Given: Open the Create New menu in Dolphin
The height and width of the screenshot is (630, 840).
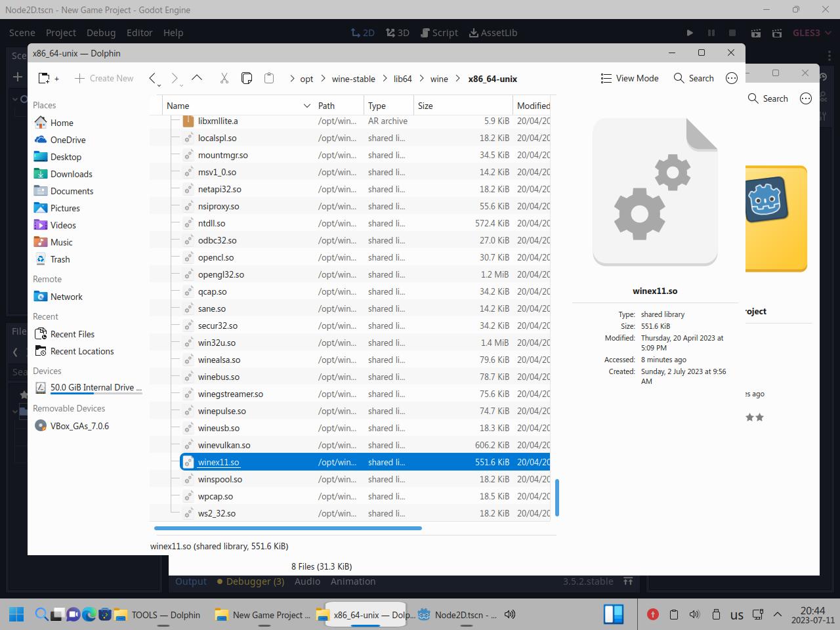Looking at the screenshot, I should point(104,78).
